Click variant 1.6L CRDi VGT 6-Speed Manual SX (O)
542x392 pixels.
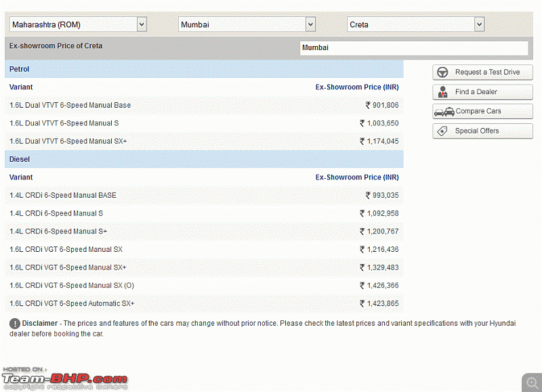coord(72,286)
